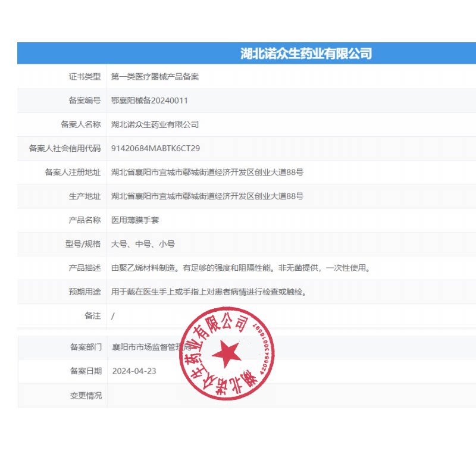
Task: Select the 备注 label
Action: pos(92,316)
